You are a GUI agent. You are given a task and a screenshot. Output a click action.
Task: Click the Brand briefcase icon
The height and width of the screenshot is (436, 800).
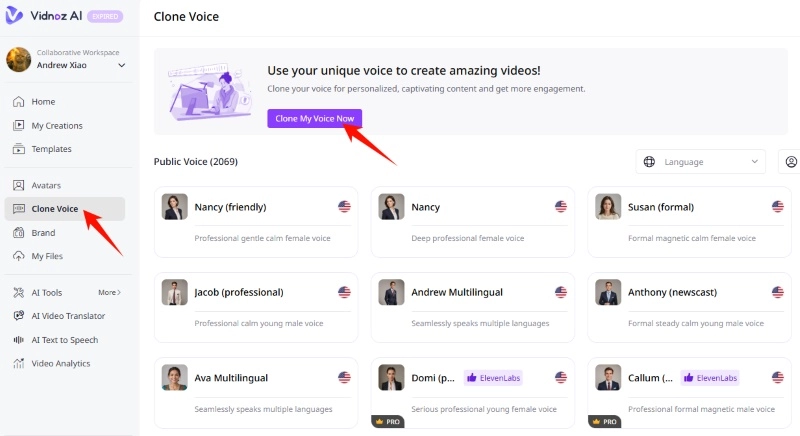(19, 232)
